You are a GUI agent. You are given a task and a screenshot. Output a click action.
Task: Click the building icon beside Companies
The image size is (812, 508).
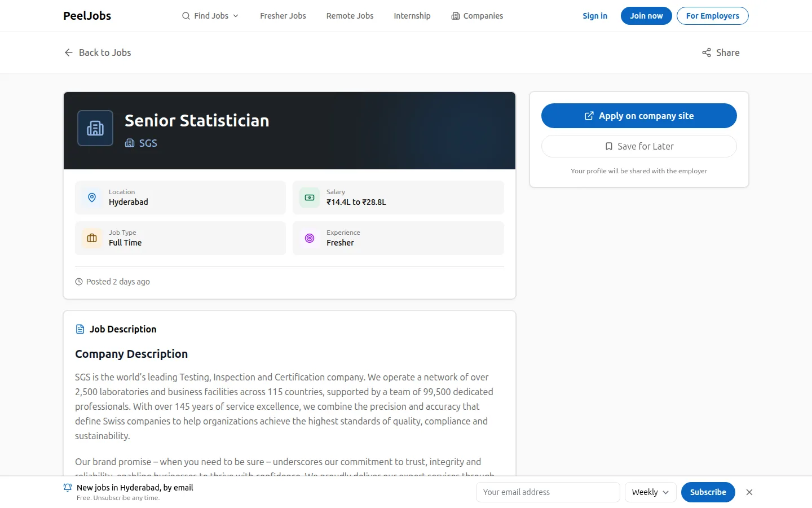(456, 16)
